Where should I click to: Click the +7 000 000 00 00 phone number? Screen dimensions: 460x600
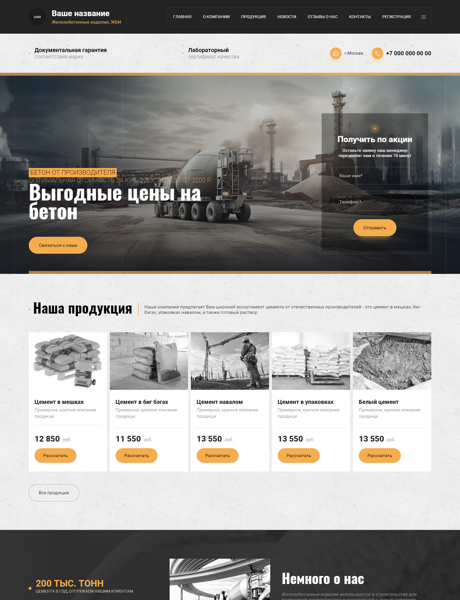coord(408,53)
